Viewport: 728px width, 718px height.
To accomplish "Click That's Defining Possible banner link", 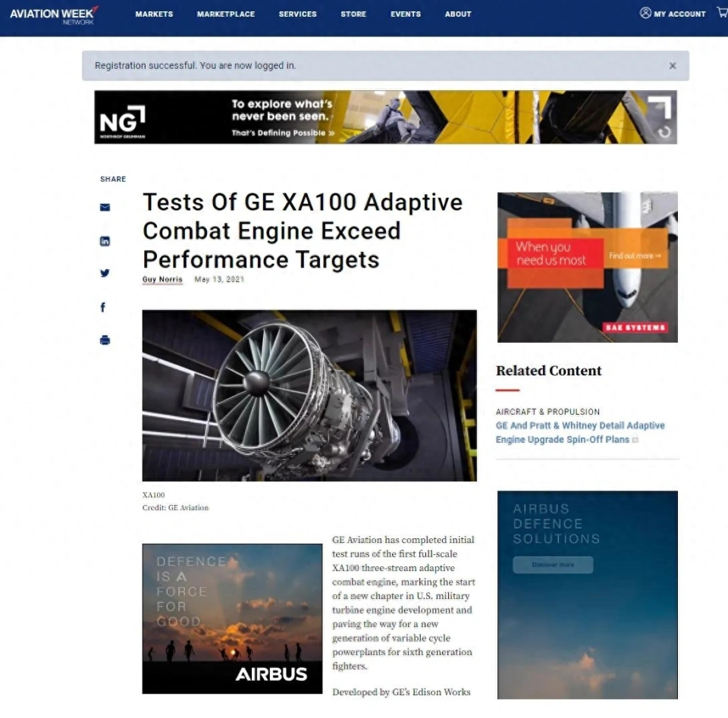I will 283,133.
